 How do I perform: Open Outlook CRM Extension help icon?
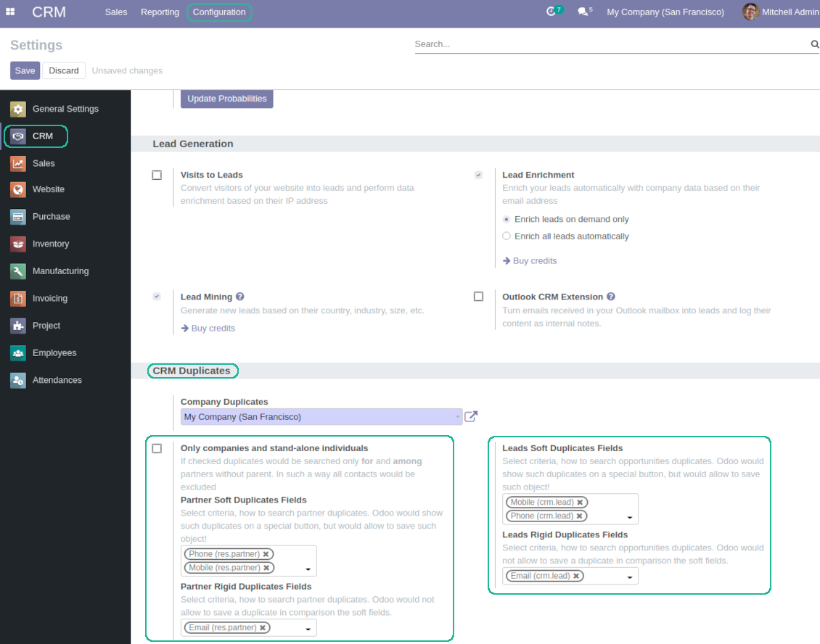point(611,297)
